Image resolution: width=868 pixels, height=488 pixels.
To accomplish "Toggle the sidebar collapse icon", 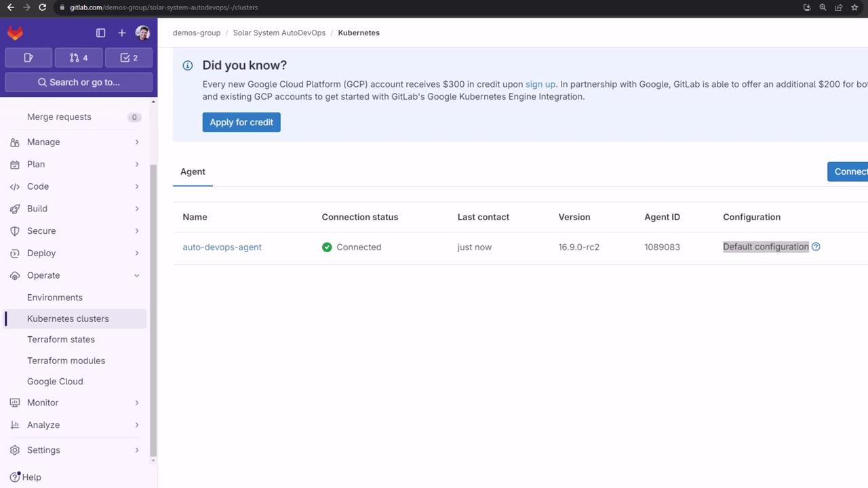I will (100, 33).
